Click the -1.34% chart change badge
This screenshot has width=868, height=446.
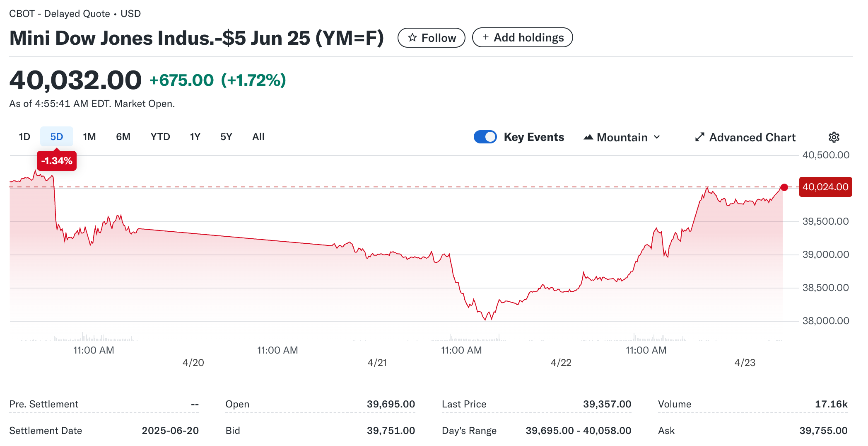[57, 161]
